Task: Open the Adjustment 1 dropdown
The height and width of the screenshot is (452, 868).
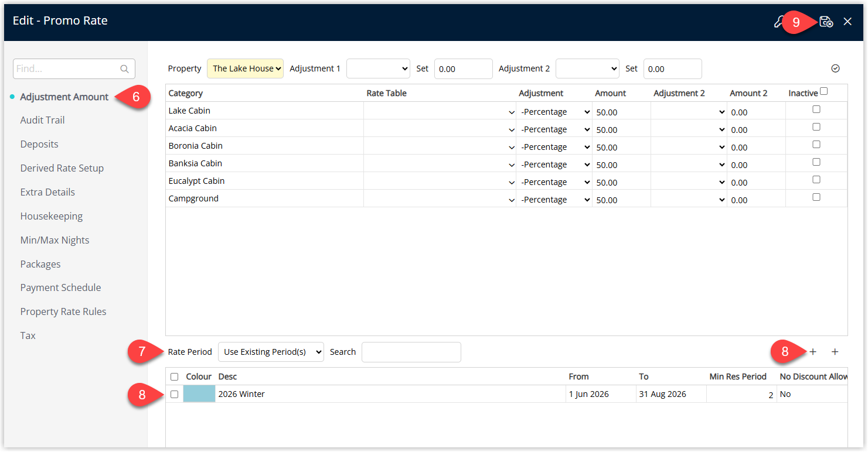Action: pos(378,69)
